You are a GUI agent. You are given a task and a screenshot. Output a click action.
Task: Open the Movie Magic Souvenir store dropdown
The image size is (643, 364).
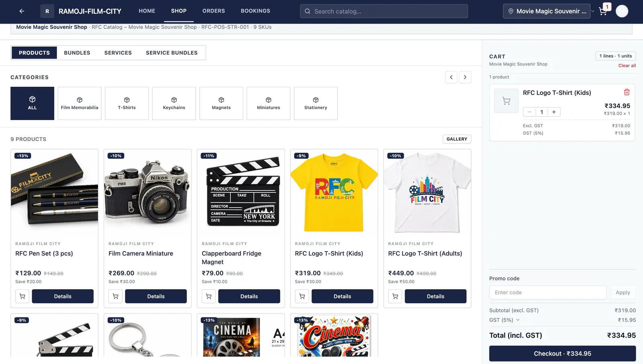click(547, 11)
